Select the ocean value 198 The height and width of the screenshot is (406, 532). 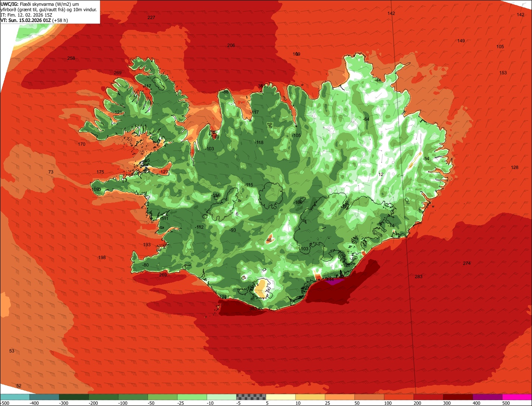click(x=102, y=257)
